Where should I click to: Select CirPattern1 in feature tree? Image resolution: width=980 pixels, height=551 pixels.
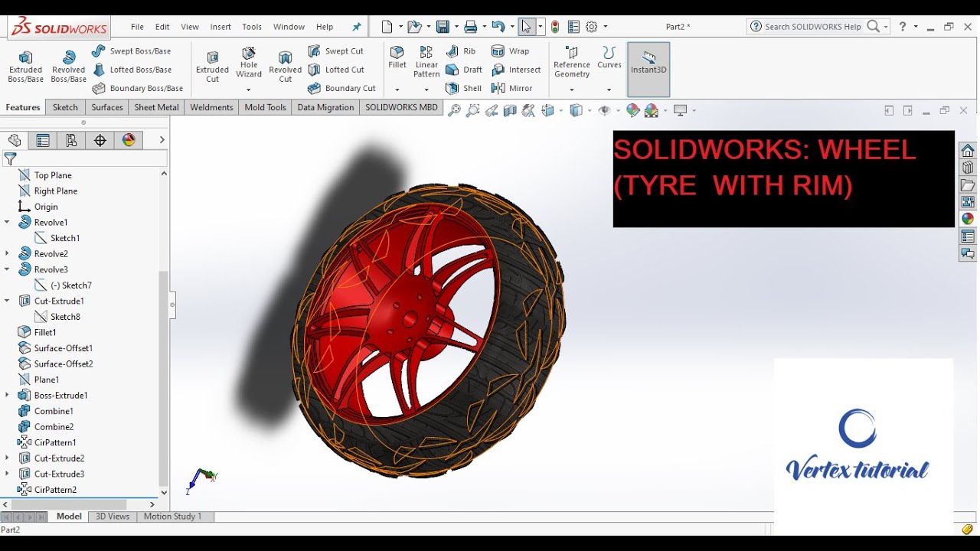click(55, 442)
